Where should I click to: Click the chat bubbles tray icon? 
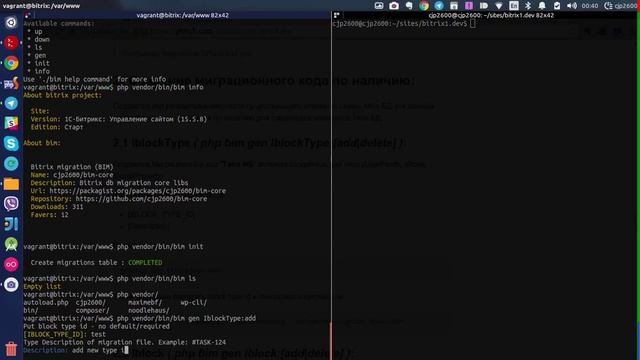[409, 6]
